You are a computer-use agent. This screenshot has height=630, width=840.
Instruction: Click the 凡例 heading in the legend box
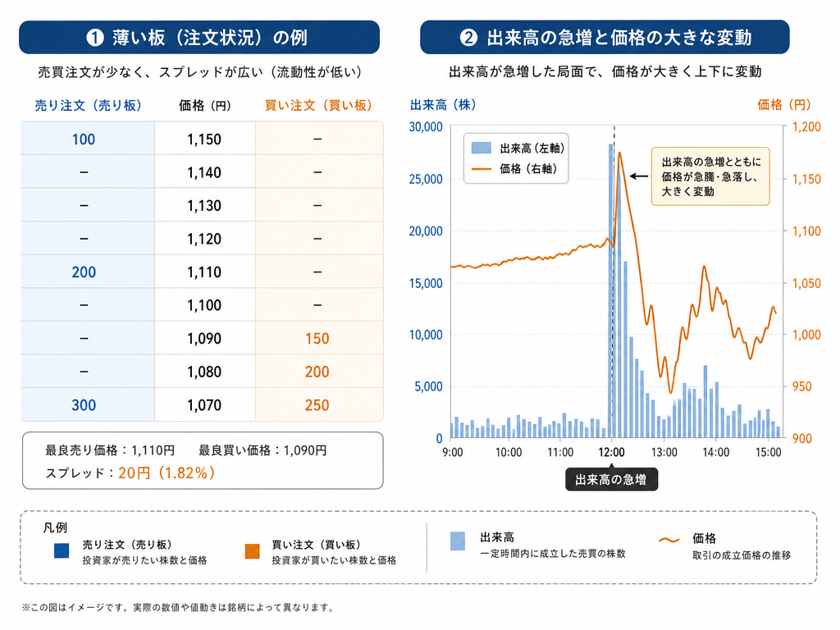(x=55, y=527)
